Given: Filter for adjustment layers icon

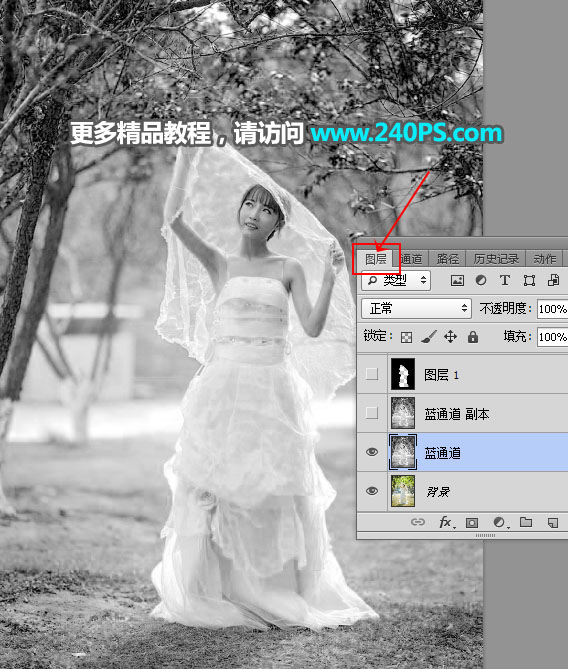Looking at the screenshot, I should tap(481, 280).
